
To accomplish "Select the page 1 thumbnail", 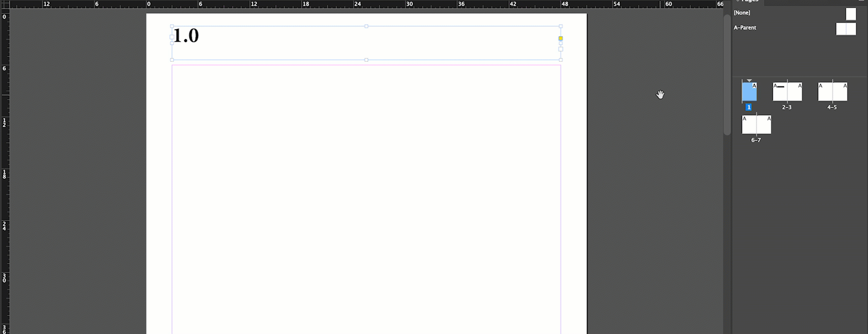I will 749,92.
